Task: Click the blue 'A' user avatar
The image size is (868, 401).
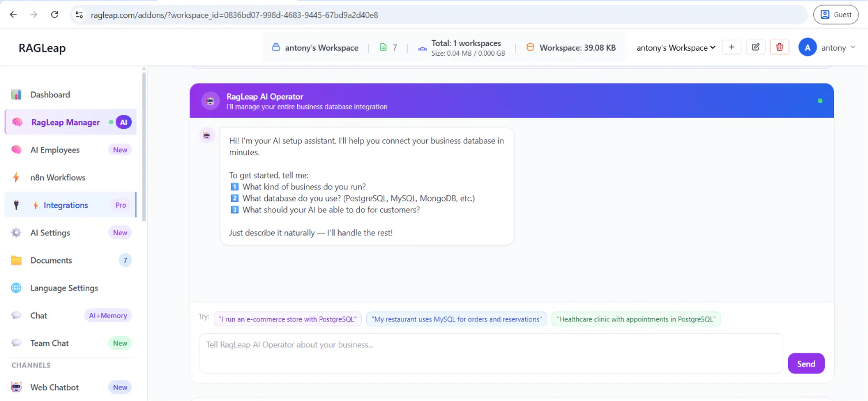Action: click(x=808, y=48)
